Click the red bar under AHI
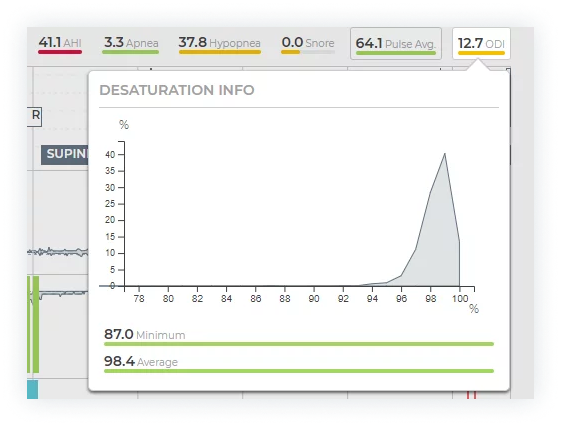This screenshot has width=561, height=426. pyautogui.click(x=60, y=52)
